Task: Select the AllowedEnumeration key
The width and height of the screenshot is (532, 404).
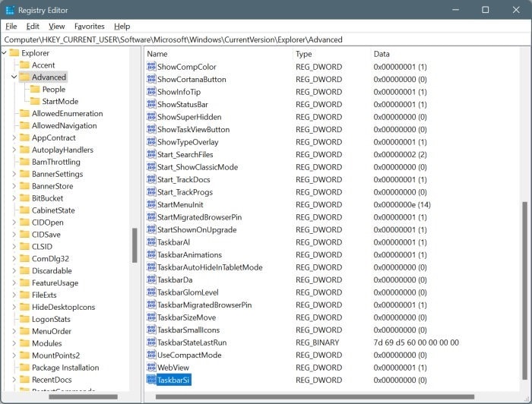Action: click(67, 113)
